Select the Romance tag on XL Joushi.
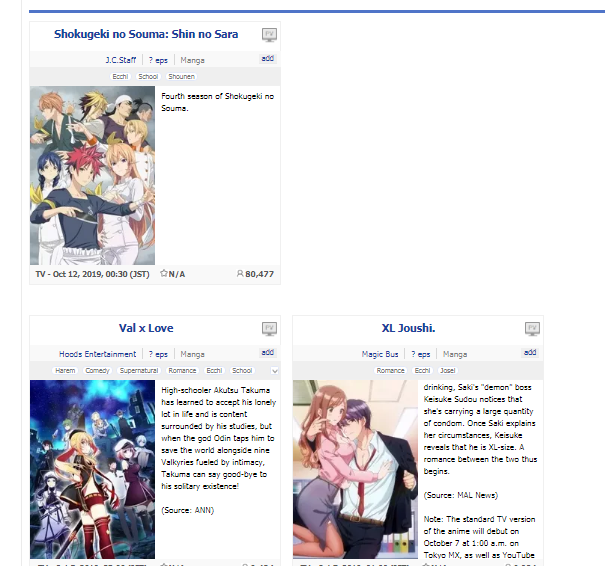The image size is (605, 566). [x=390, y=370]
